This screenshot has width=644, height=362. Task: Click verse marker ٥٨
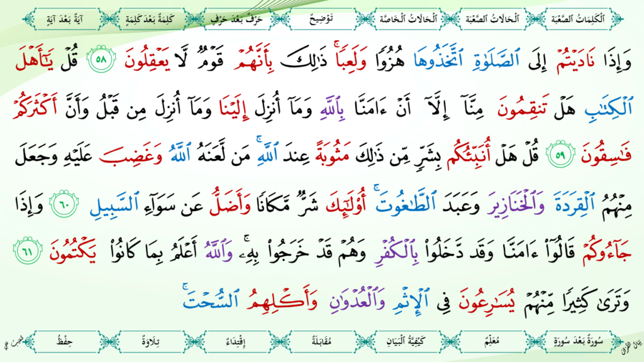pyautogui.click(x=101, y=60)
